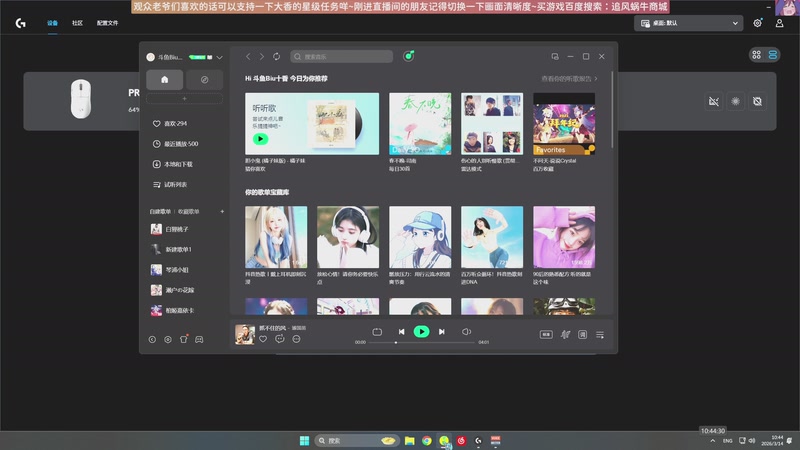Use the QQ Music content scrollbar
Image resolution: width=800 pixels, height=450 pixels.
(x=612, y=110)
